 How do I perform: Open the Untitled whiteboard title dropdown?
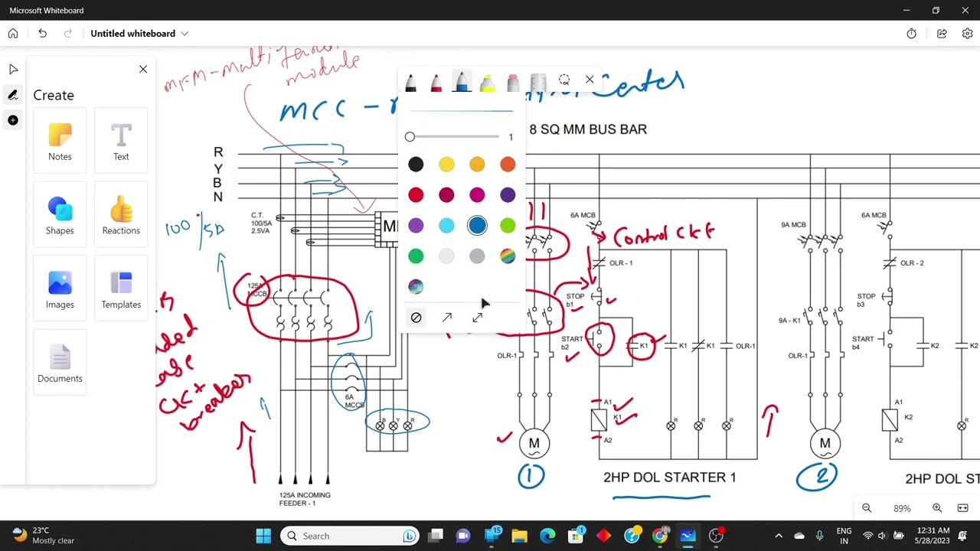(139, 34)
